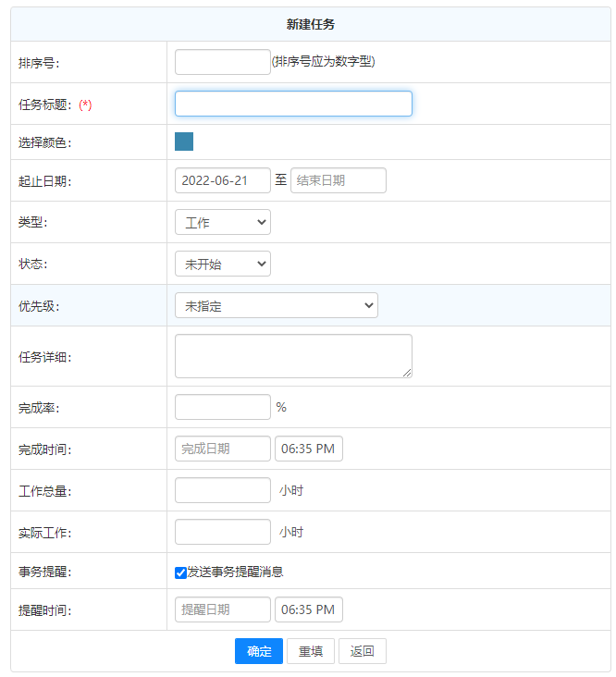This screenshot has height=677, width=616.
Task: Open the 优先级 dropdown showing 未指定
Action: (276, 305)
